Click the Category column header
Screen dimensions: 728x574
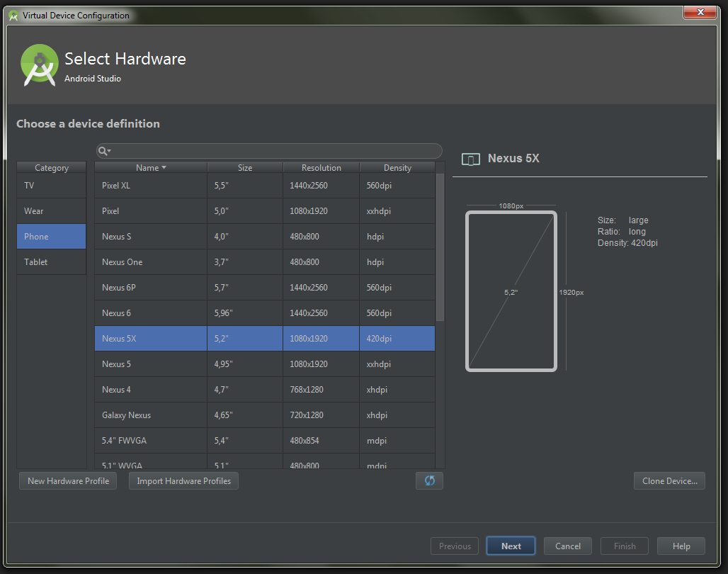pyautogui.click(x=52, y=168)
